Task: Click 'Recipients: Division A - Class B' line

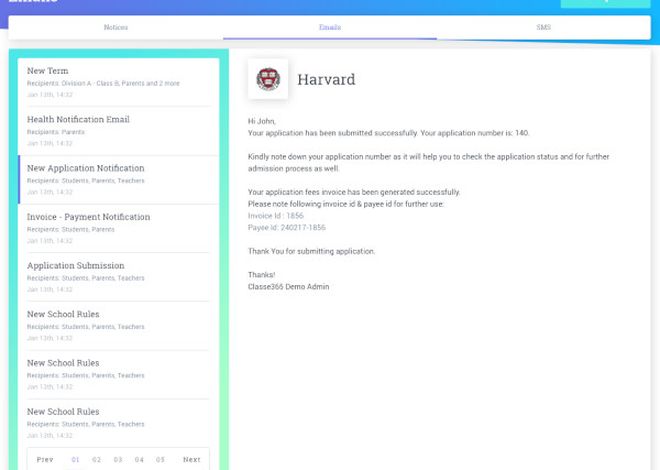Action: tap(103, 83)
